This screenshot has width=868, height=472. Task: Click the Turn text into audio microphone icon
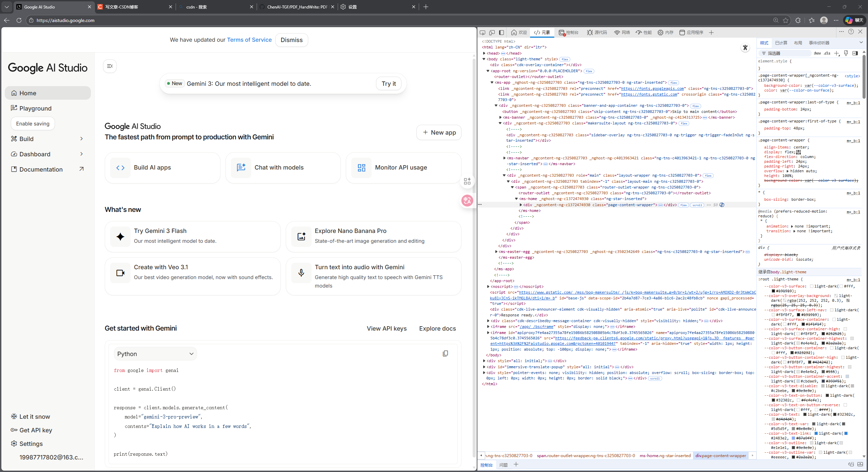301,273
